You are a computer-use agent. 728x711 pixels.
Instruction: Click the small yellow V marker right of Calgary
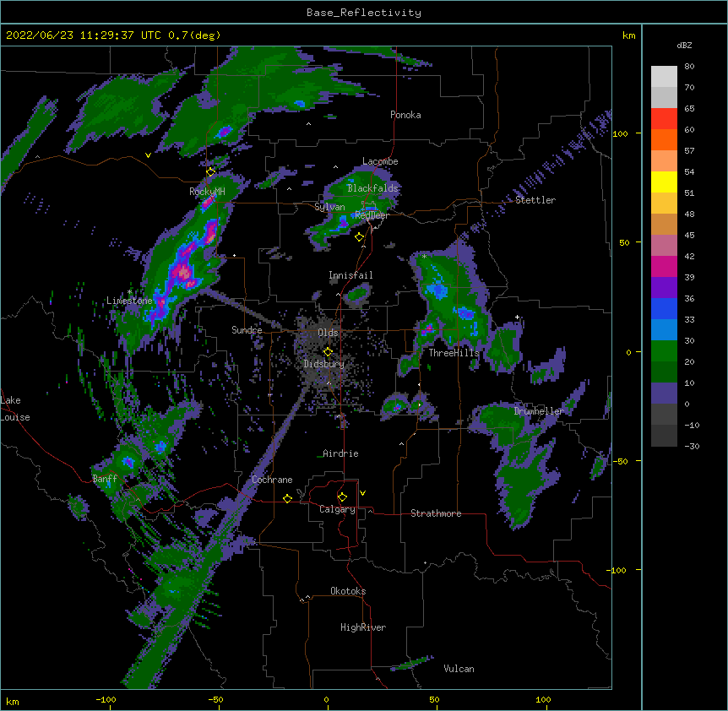362,493
